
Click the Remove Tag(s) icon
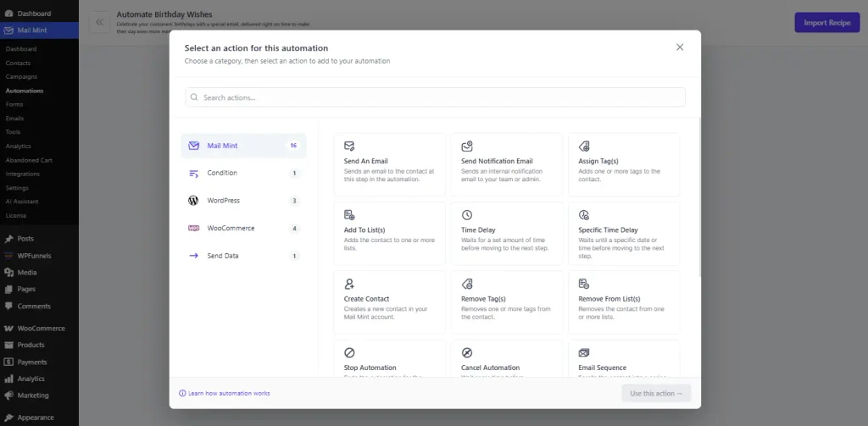(x=467, y=284)
